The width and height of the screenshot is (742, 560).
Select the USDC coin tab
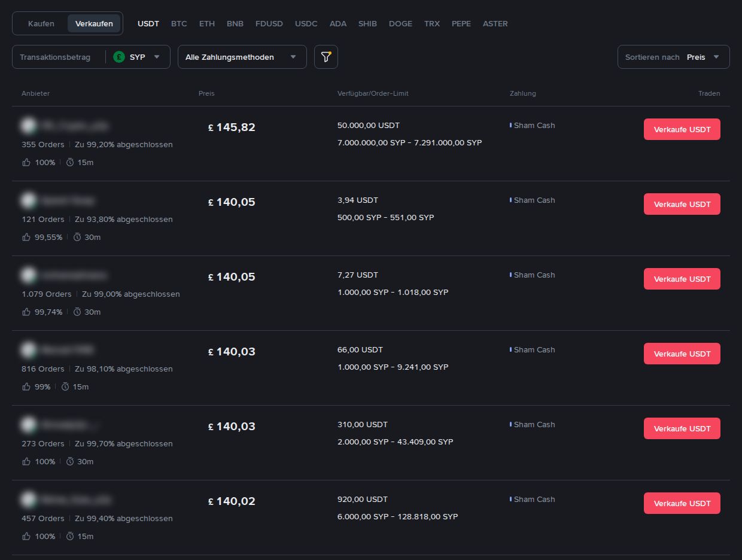point(306,24)
